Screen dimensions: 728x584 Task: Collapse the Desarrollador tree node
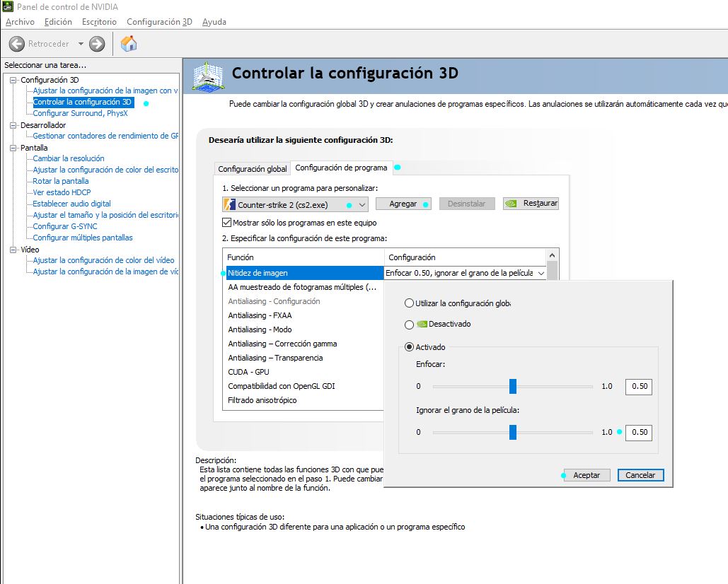(13, 124)
